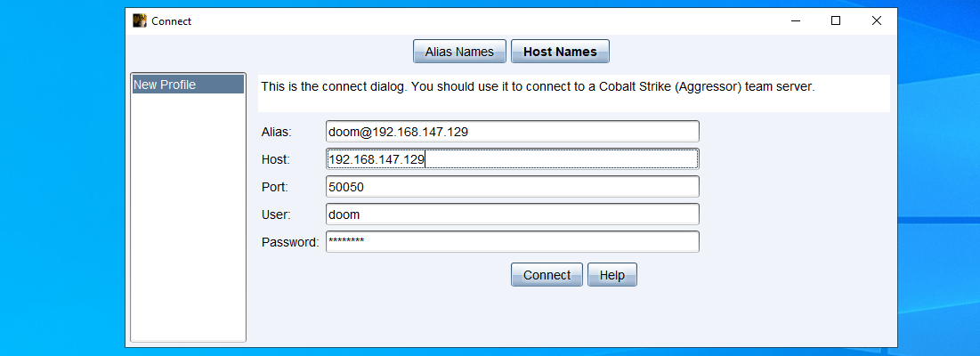Focus the User field with doom
The image size is (980, 356).
(512, 214)
